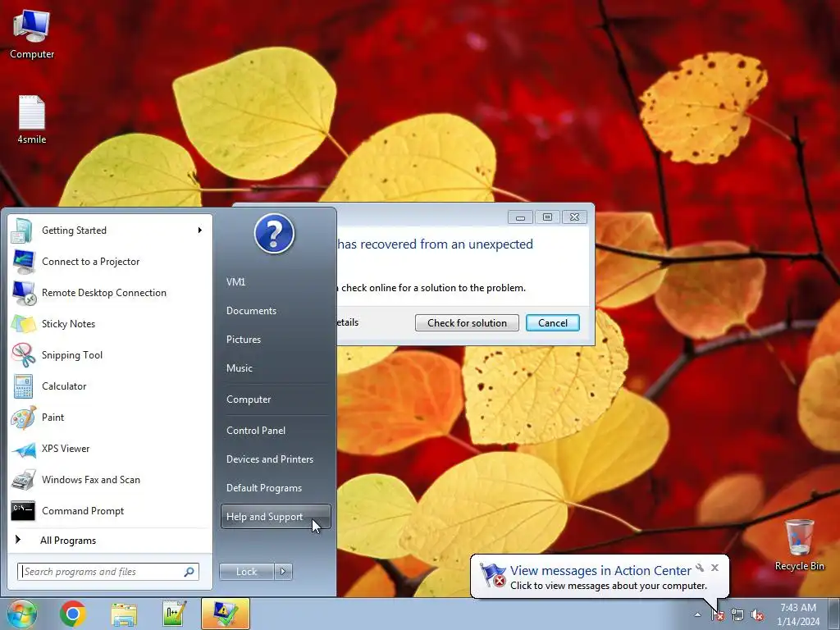Close the Action Center balloon
Viewport: 840px width, 630px height.
[x=714, y=568]
